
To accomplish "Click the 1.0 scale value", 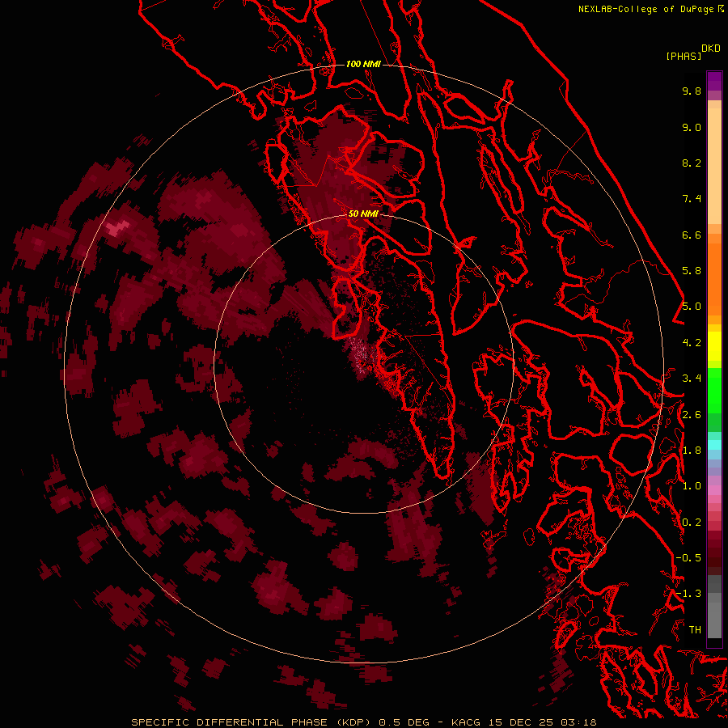I will [x=692, y=486].
